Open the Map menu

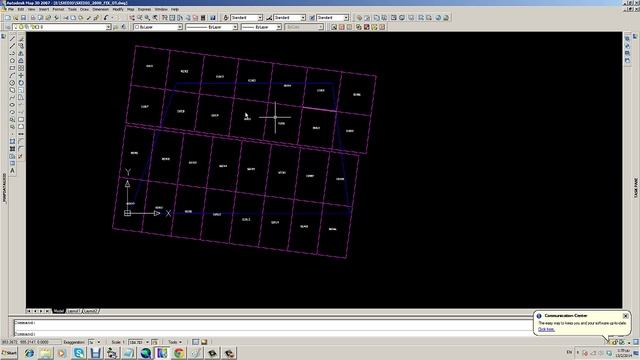131,9
